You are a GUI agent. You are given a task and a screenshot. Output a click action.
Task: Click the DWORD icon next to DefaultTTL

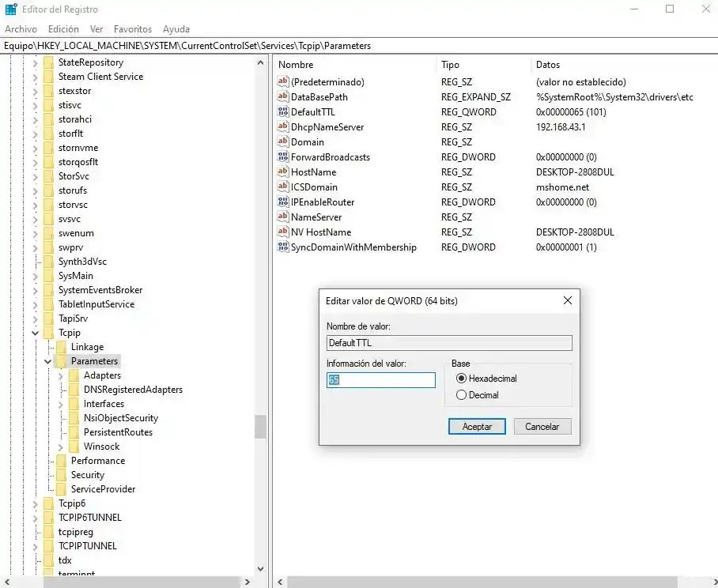(282, 111)
